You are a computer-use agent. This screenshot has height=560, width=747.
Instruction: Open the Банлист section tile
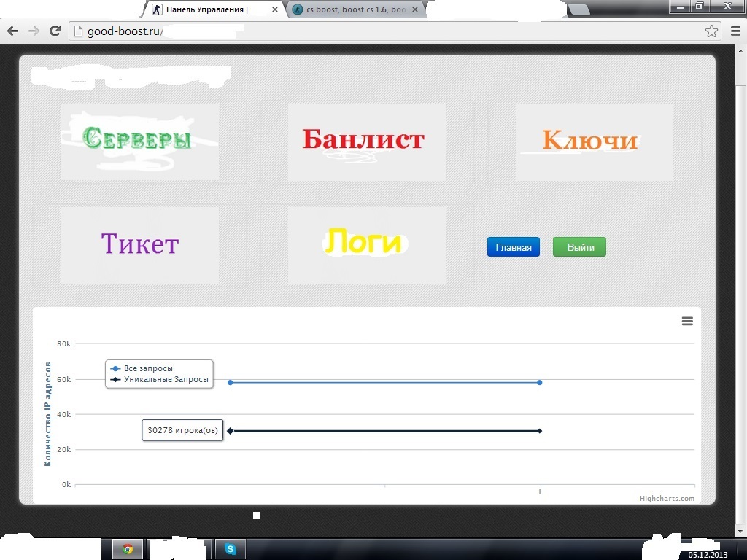(366, 142)
